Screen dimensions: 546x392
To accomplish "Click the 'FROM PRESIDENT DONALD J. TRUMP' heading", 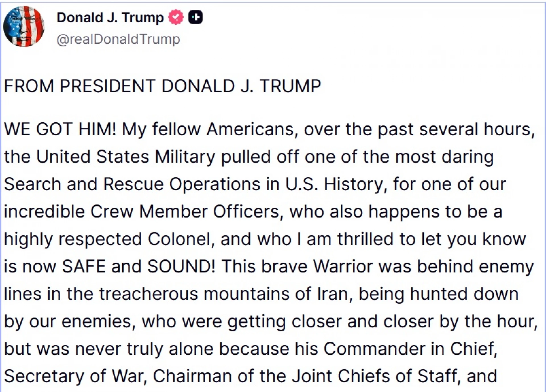I will pos(162,86).
